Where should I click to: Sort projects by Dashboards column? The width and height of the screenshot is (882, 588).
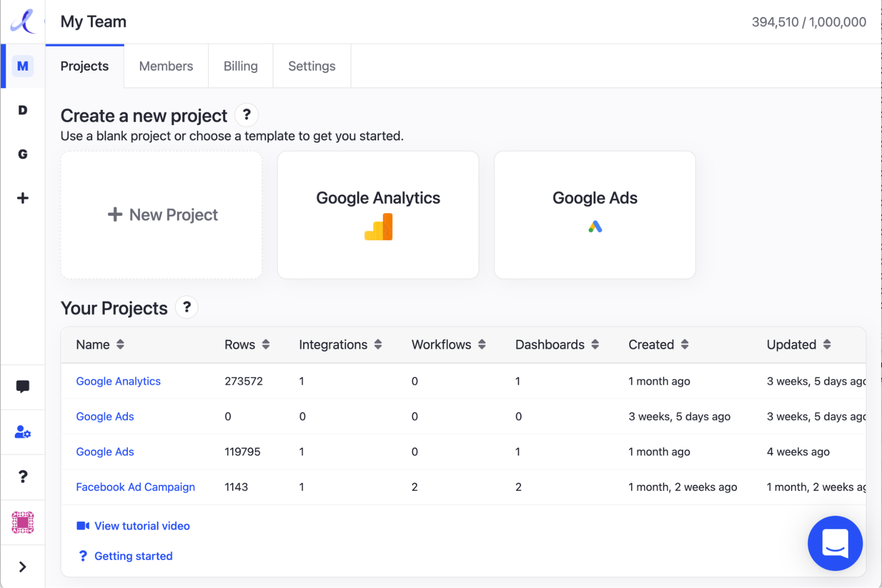click(557, 345)
